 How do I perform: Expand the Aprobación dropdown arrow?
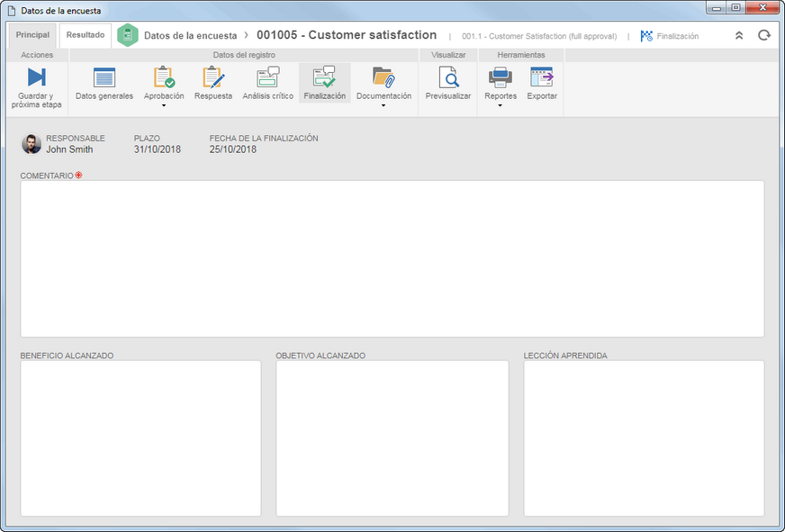coord(164,105)
